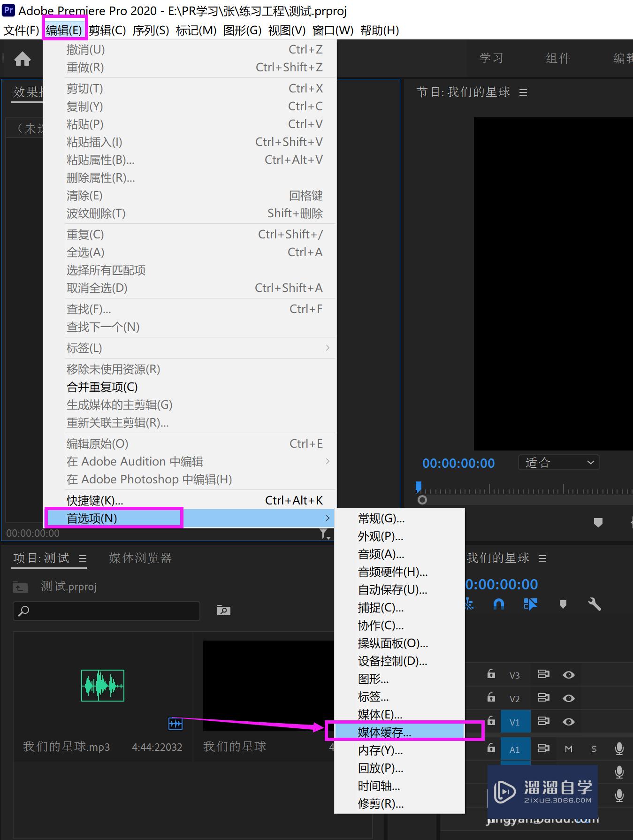Add a marker using the timeline marker icon

pos(563,604)
